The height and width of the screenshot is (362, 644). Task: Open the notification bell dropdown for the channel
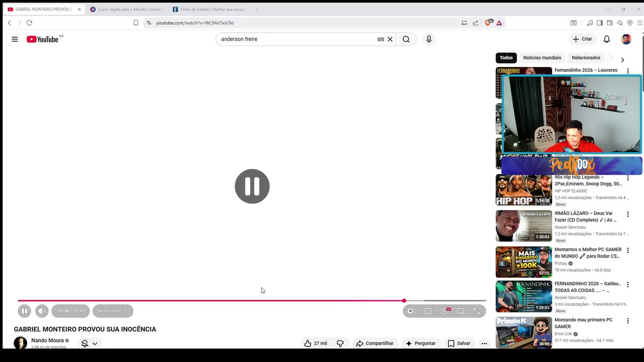(x=90, y=343)
